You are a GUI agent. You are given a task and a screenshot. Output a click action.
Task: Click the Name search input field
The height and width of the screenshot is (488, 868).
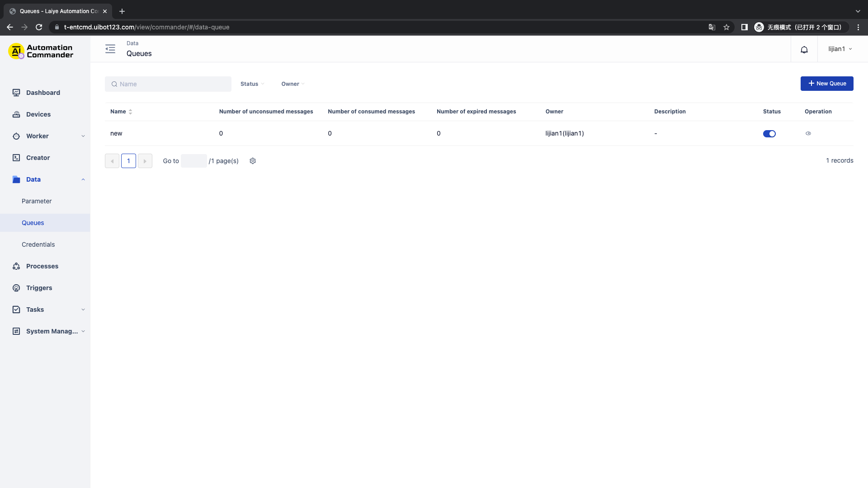(x=168, y=84)
